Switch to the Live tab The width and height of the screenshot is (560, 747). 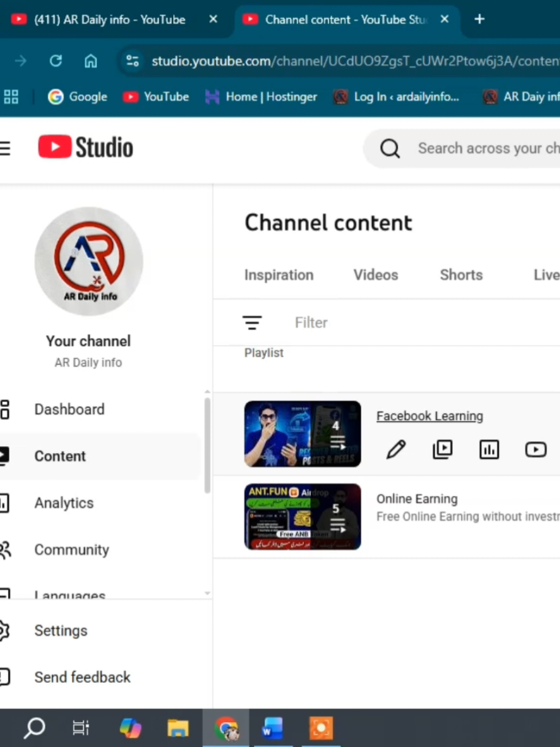pos(546,275)
